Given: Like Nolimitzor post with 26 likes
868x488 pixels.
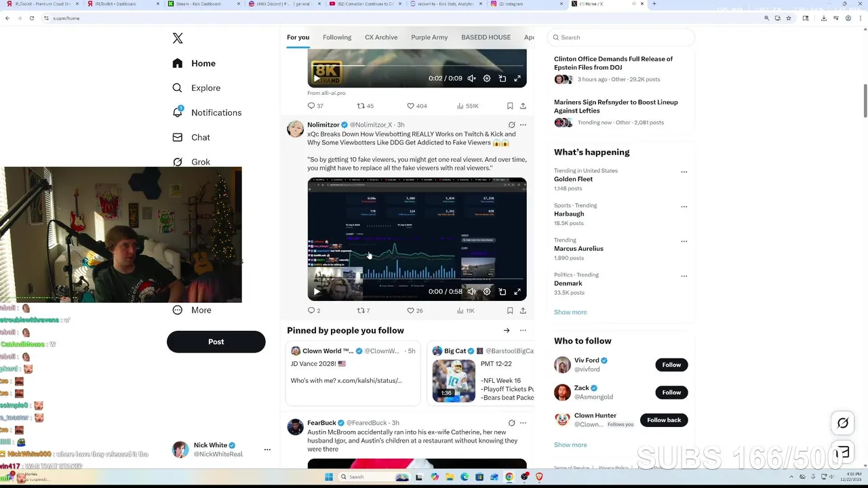Looking at the screenshot, I should (x=415, y=310).
